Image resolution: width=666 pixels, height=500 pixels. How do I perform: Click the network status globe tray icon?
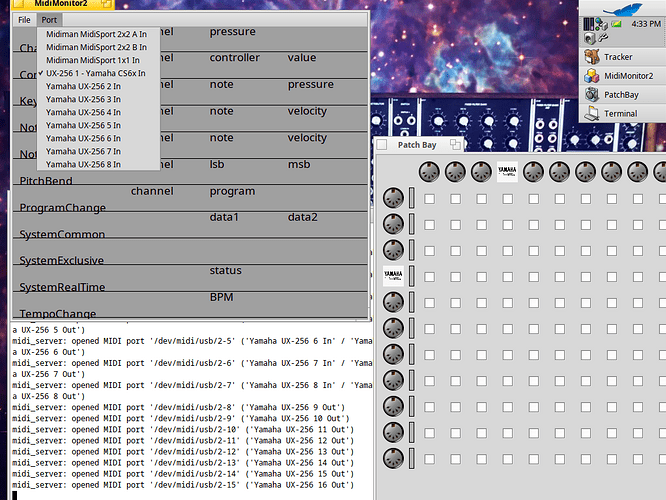[601, 24]
